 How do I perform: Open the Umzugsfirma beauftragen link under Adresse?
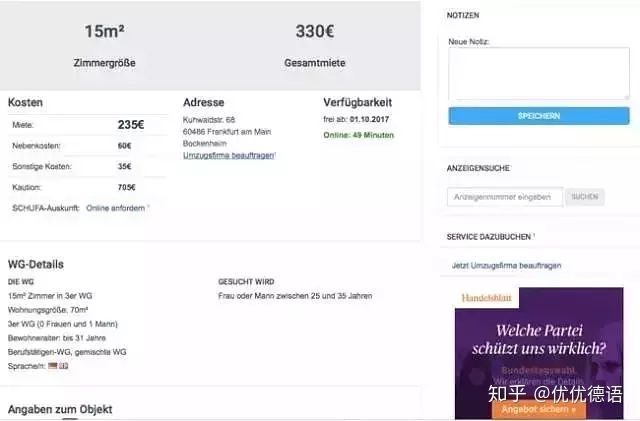(x=229, y=156)
